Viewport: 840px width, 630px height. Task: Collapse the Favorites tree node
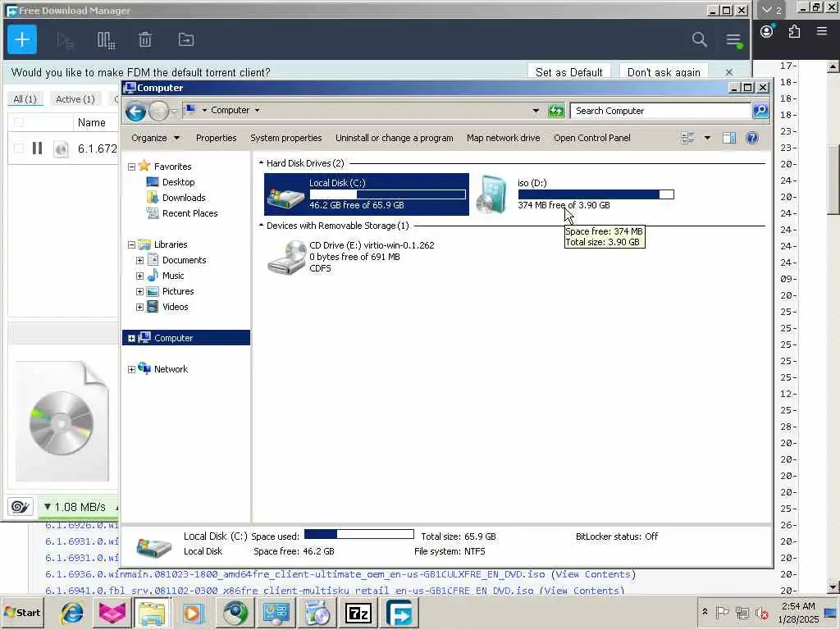132,167
